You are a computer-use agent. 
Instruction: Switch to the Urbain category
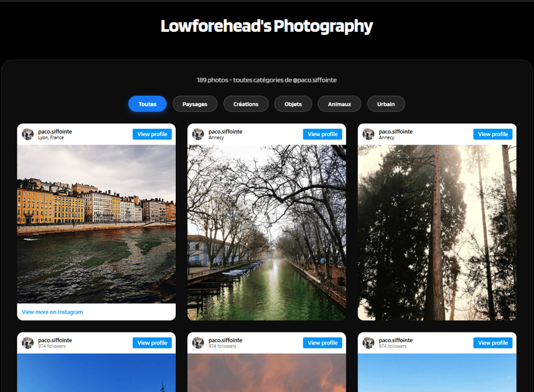tap(386, 104)
